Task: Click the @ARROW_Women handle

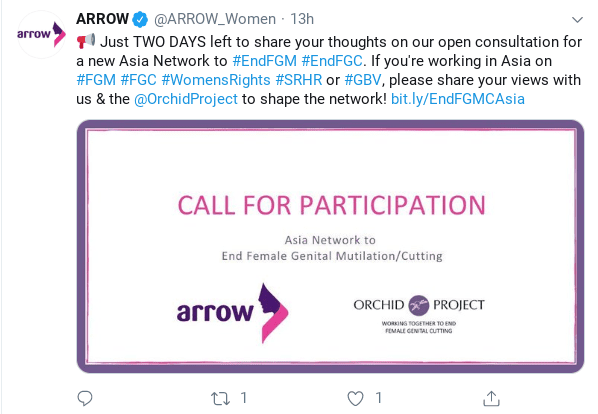Action: click(x=215, y=19)
